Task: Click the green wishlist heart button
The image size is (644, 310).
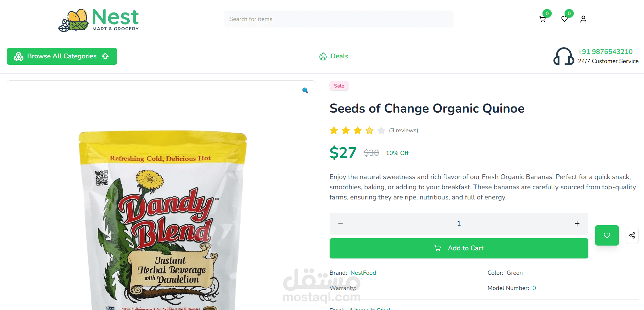Action: (x=607, y=235)
